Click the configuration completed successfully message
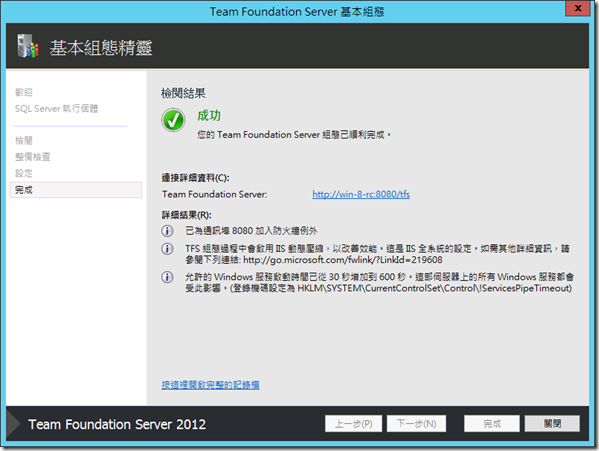The width and height of the screenshot is (599, 451). [x=294, y=135]
